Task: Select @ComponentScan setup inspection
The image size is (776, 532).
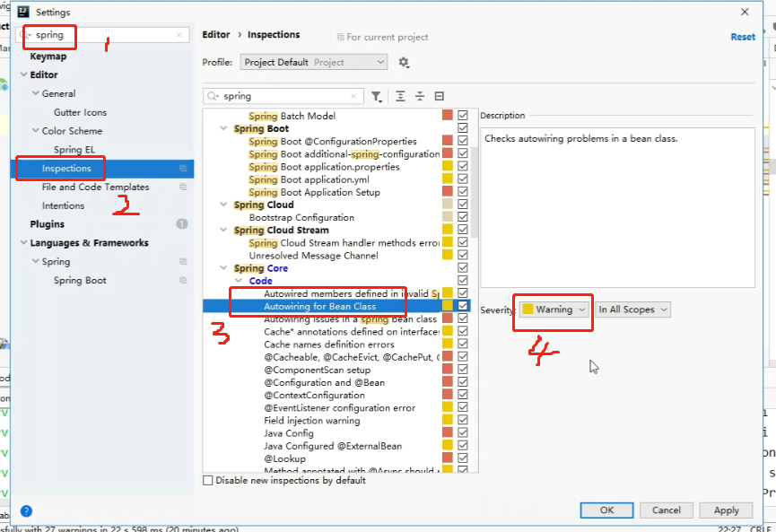Action: coord(318,370)
